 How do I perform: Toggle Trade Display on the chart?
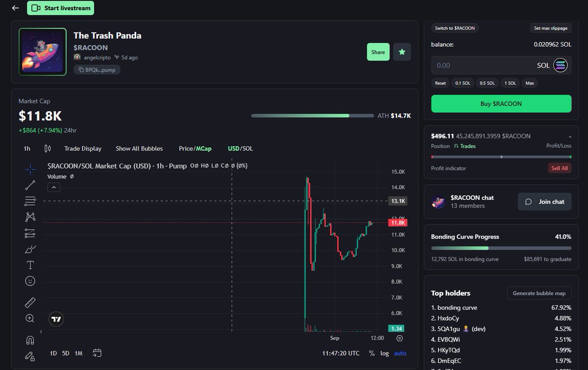(x=83, y=148)
